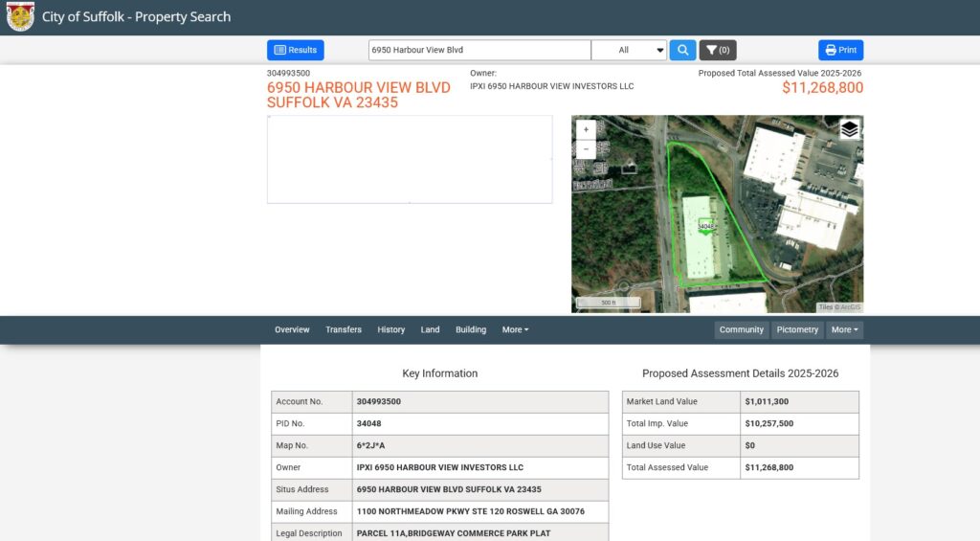Click the $11,268,800 proposed total value
Image resolution: width=980 pixels, height=541 pixels.
[822, 87]
